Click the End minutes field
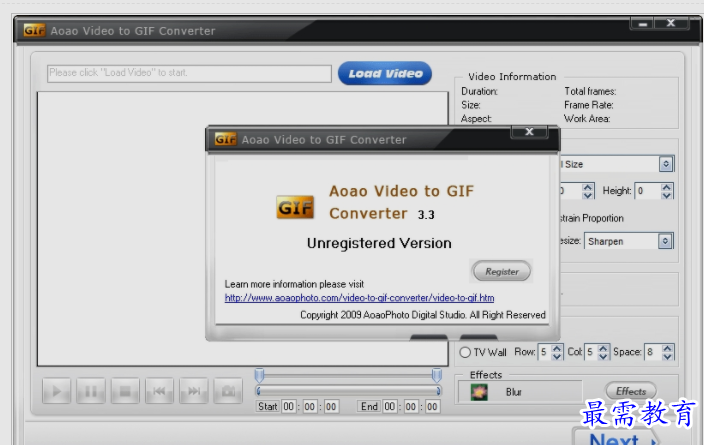The height and width of the screenshot is (445, 704). [411, 406]
